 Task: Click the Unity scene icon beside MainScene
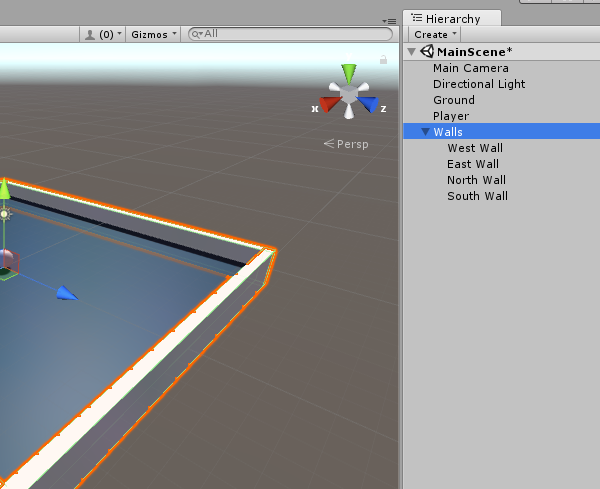tap(427, 51)
